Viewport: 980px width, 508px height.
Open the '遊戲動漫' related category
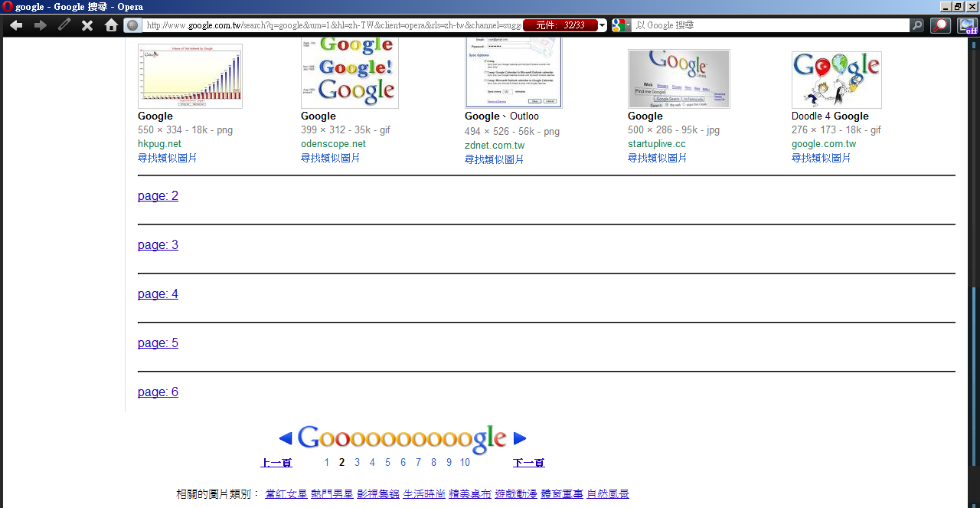(516, 494)
